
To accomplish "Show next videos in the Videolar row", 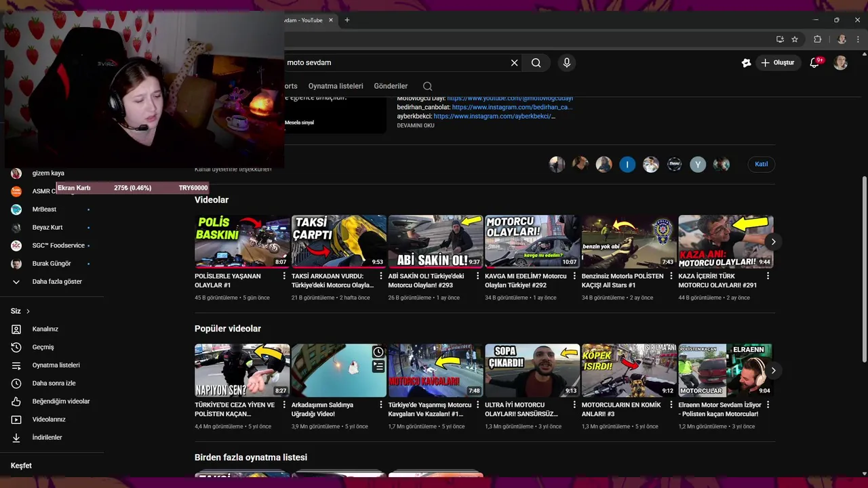I will [773, 241].
